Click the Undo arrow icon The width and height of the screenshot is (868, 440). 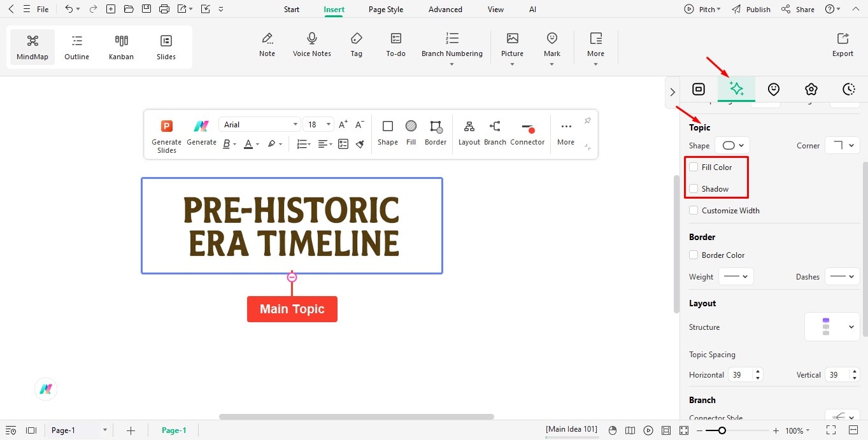pos(69,9)
